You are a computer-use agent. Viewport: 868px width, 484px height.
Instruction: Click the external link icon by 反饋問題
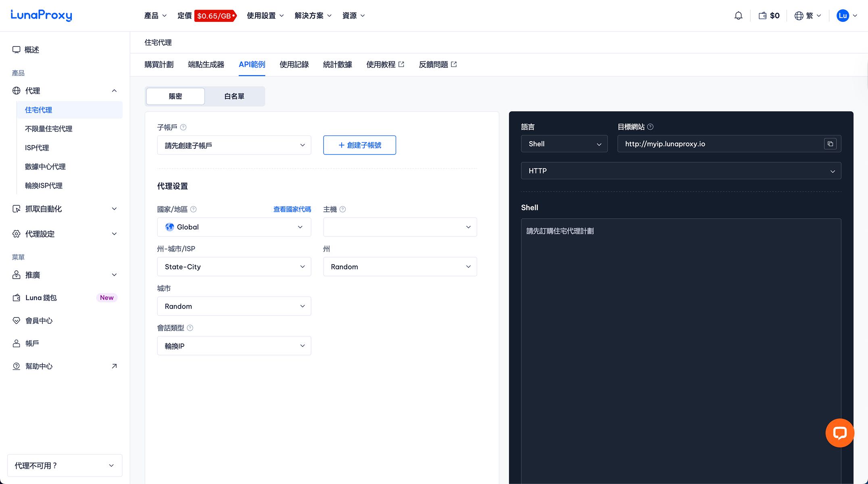click(x=454, y=65)
